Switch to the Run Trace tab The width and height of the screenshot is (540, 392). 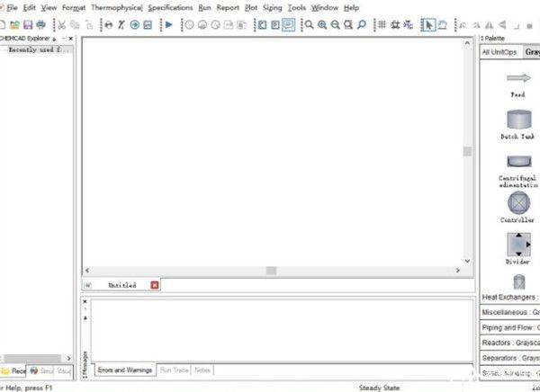coord(174,370)
